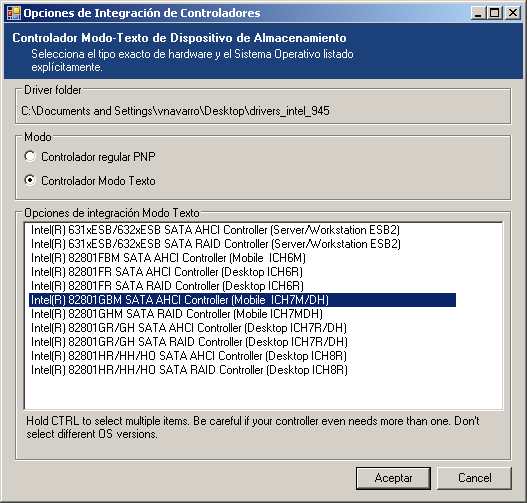The width and height of the screenshot is (527, 503).
Task: Select 82801FR SATA AHCI Controller (Desktop ICH6R)
Action: pyautogui.click(x=167, y=272)
